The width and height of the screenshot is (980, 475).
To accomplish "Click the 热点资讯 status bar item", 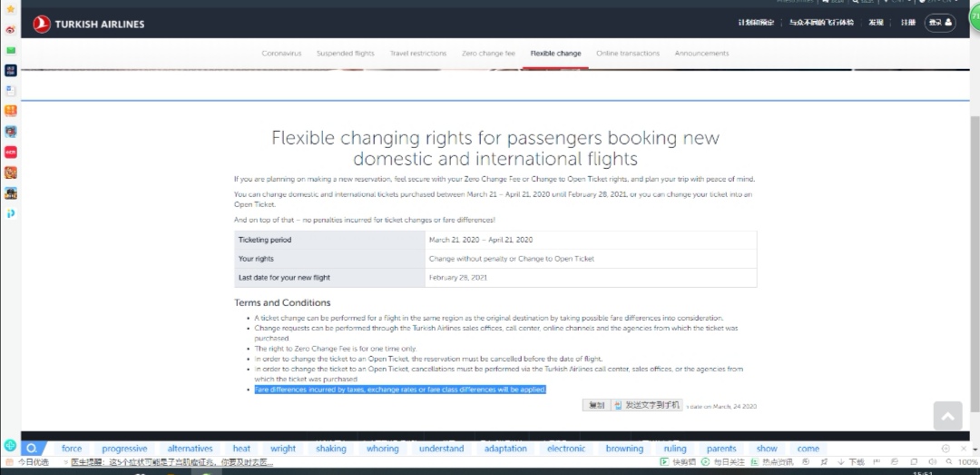I will [773, 462].
